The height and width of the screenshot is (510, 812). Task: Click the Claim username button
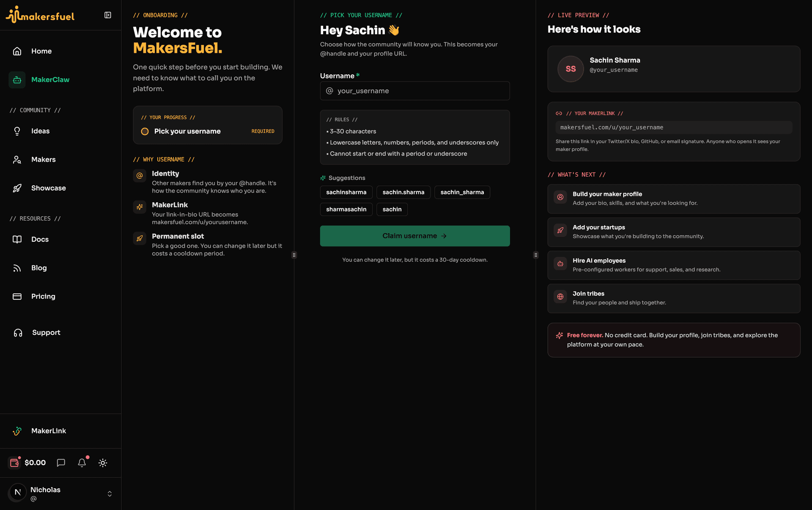click(415, 236)
